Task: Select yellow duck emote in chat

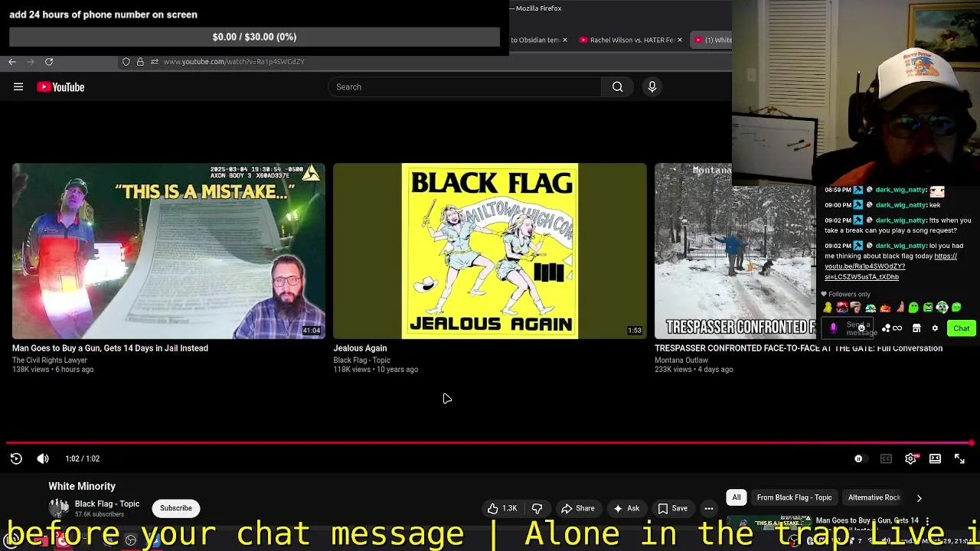Action: 828,308
